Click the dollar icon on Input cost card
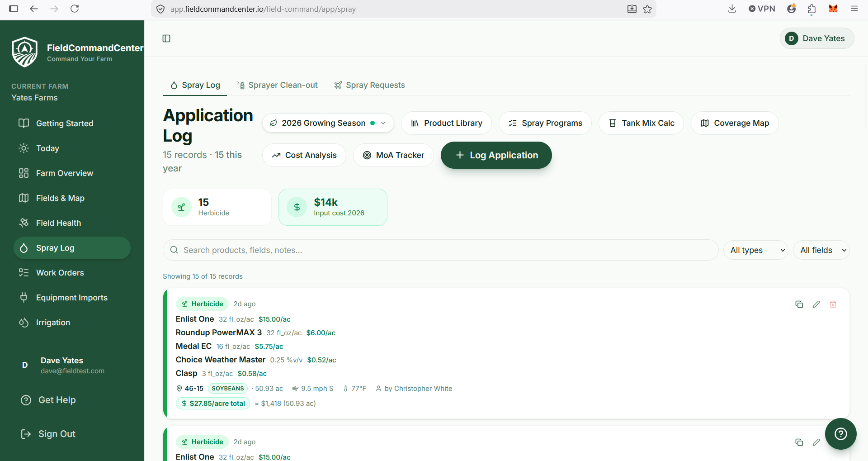 click(297, 207)
